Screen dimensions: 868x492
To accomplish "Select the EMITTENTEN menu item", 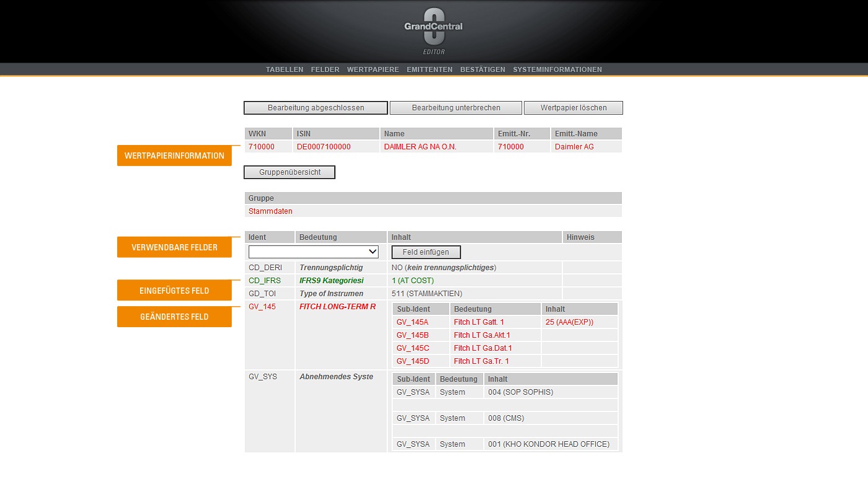I will pos(430,69).
